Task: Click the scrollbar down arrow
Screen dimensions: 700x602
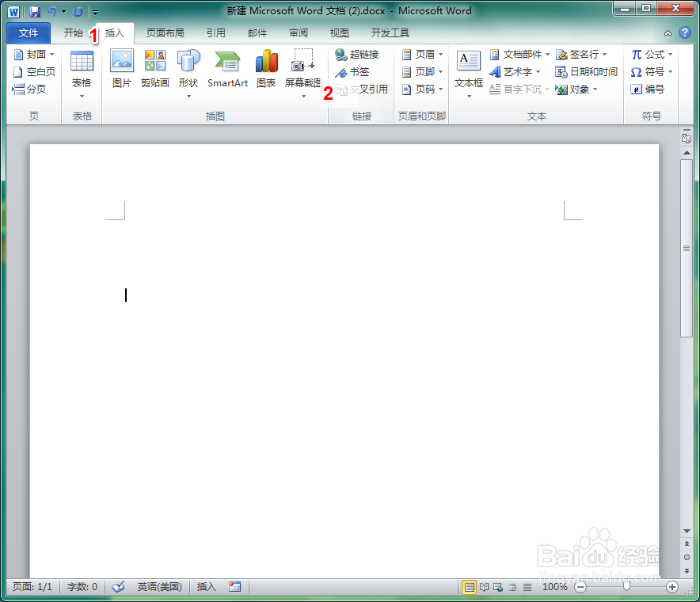Action: [687, 531]
